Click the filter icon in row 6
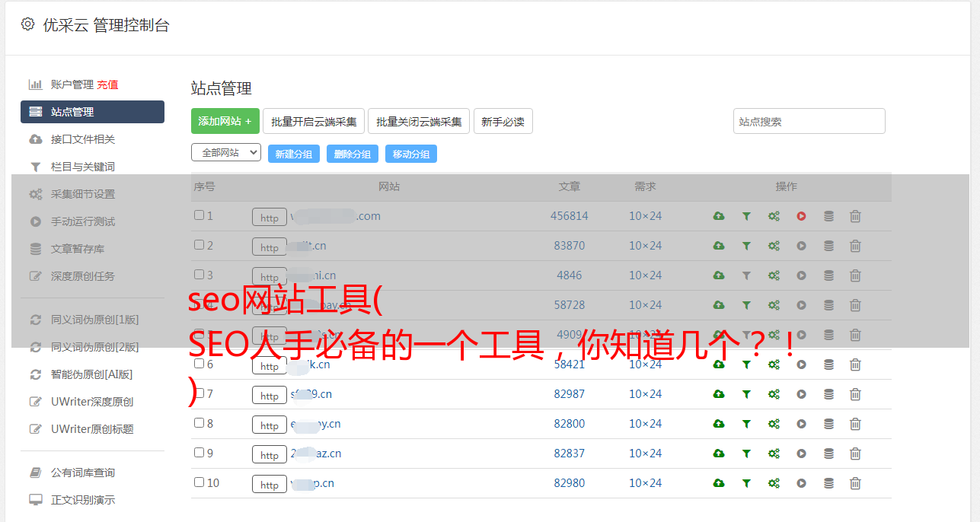The image size is (980, 522). (746, 364)
